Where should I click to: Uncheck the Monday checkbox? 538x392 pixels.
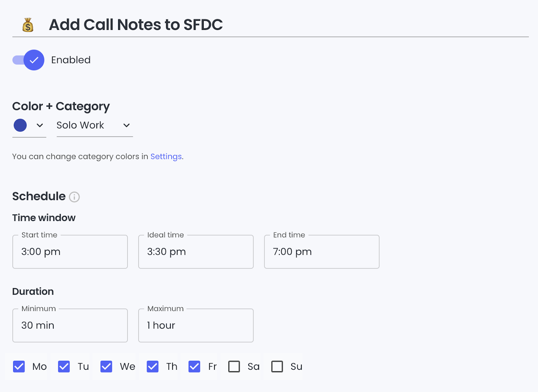pos(19,366)
